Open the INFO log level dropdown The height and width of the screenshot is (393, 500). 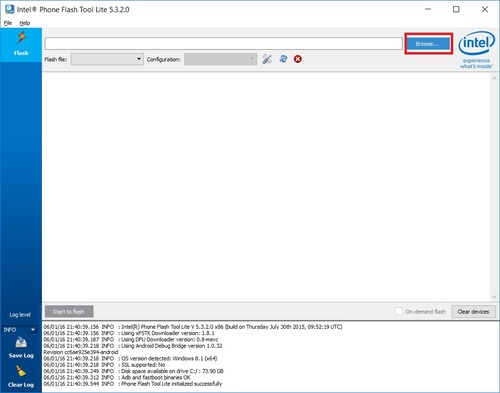[x=19, y=329]
